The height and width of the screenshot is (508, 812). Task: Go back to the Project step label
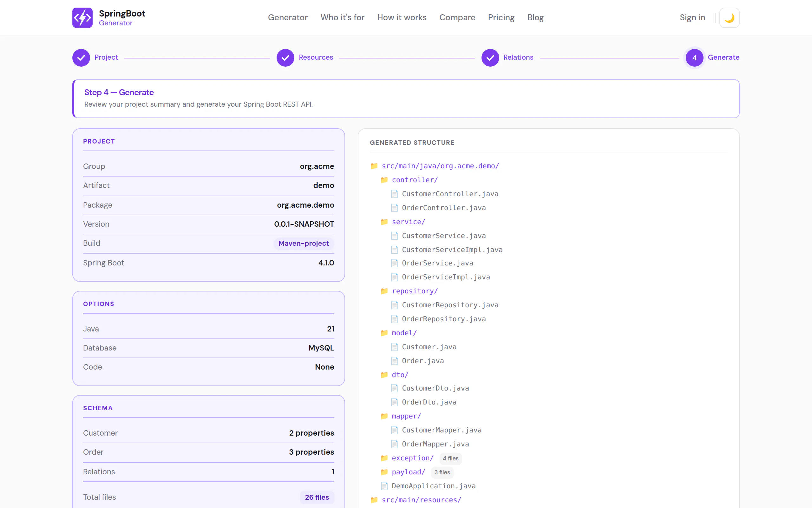106,57
